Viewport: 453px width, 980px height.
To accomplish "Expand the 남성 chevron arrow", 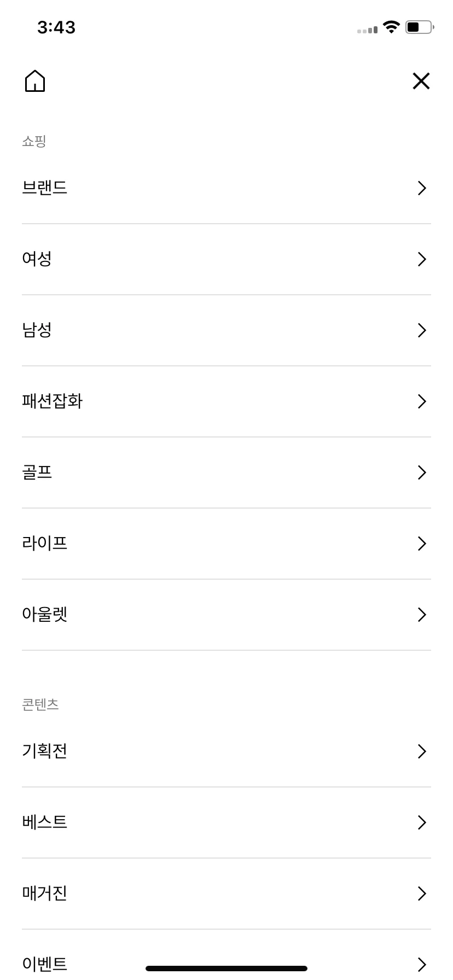I will (x=422, y=330).
